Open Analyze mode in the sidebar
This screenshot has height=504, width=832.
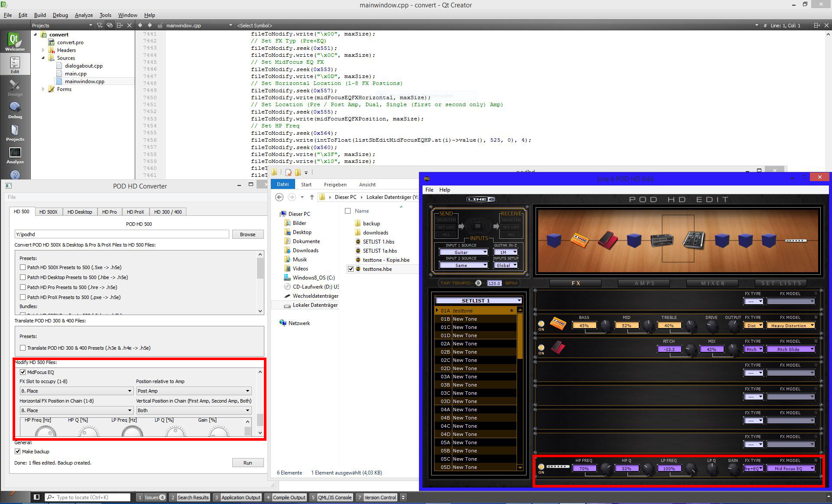[15, 155]
